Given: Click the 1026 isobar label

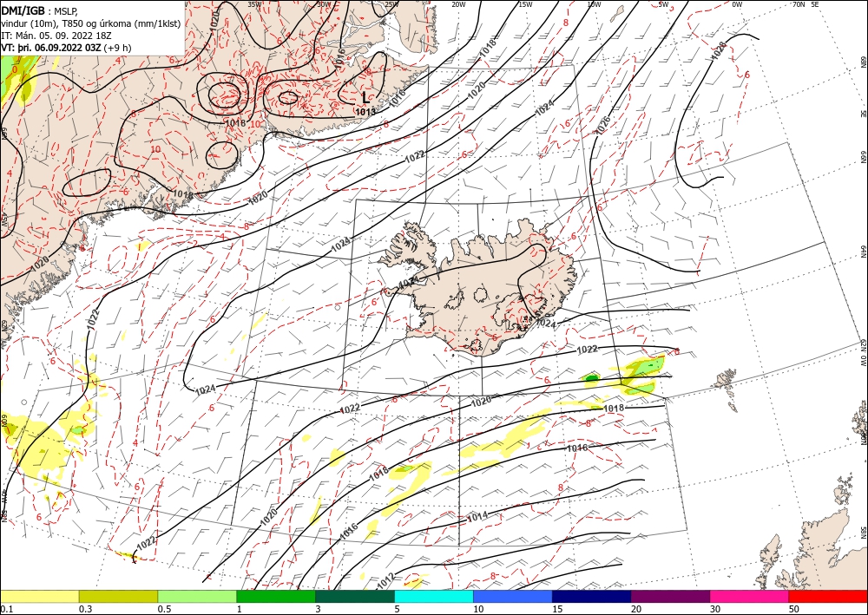Looking at the screenshot, I should [603, 126].
